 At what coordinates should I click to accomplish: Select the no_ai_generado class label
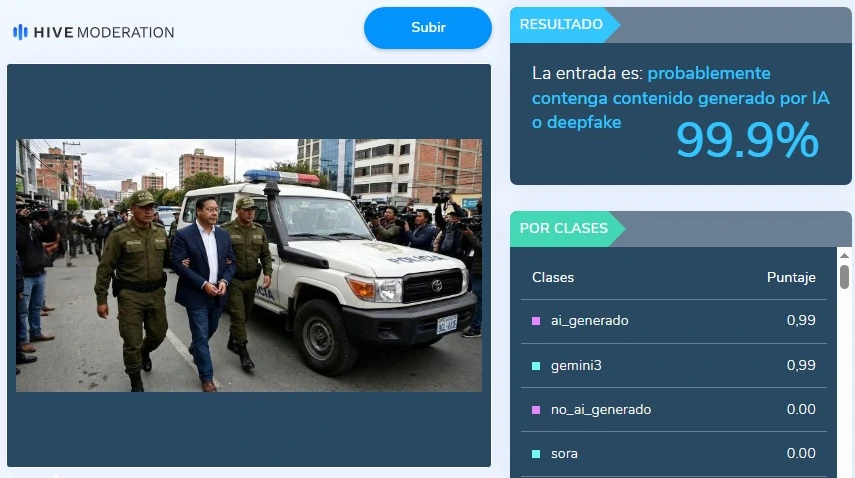[x=601, y=410]
